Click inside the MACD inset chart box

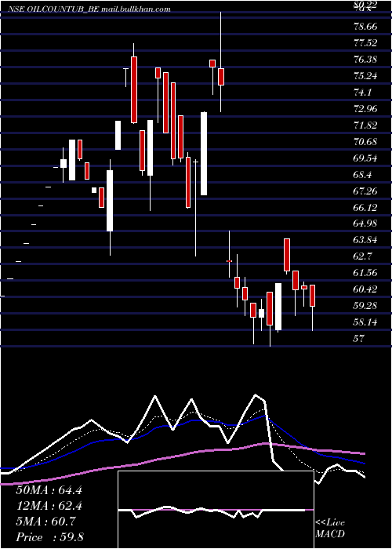pyautogui.click(x=216, y=510)
